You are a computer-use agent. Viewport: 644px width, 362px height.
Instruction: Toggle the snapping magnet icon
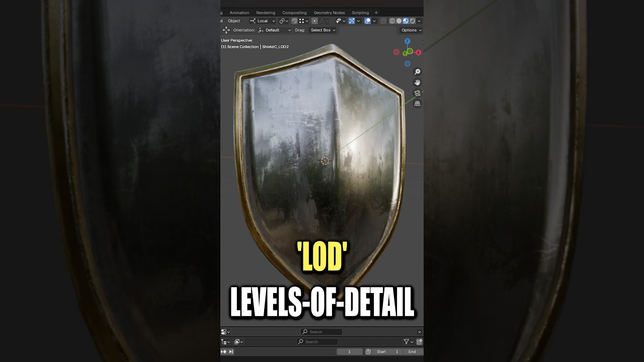(x=294, y=21)
